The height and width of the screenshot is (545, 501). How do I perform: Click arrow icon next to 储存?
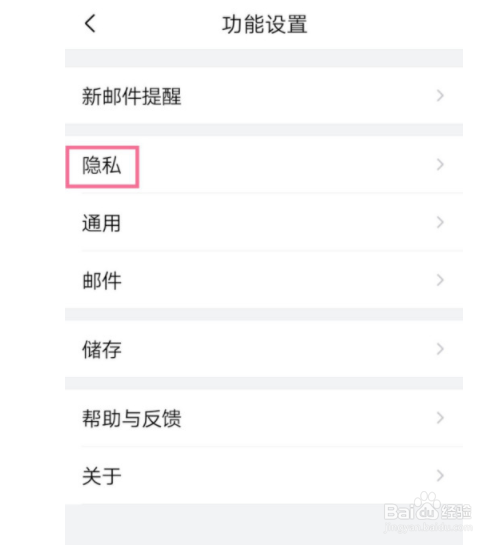(x=440, y=349)
